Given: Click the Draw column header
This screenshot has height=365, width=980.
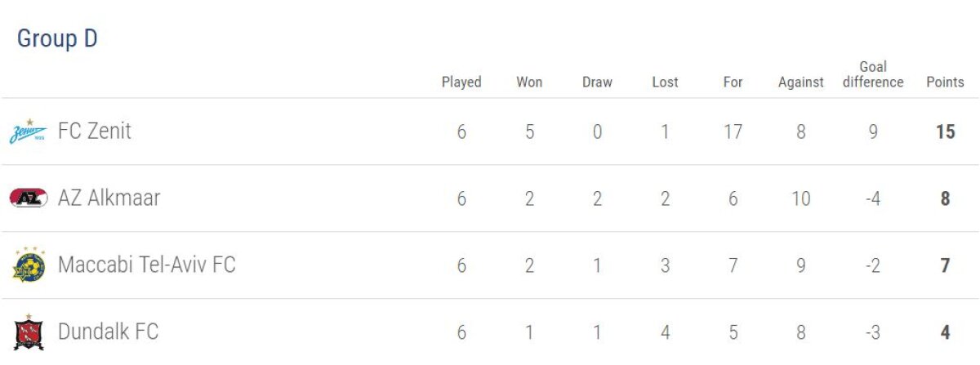Looking at the screenshot, I should point(597,82).
